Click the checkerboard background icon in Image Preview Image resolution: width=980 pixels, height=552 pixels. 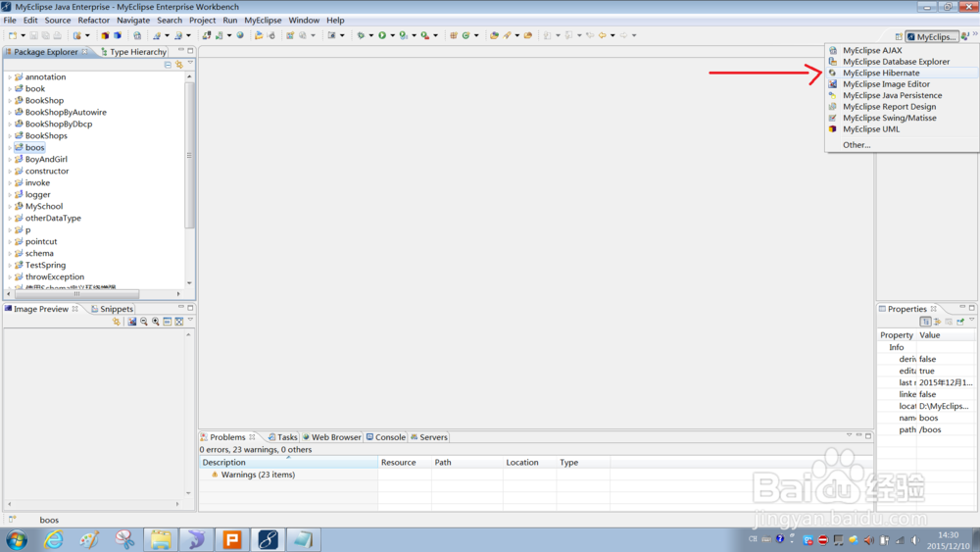pos(178,322)
